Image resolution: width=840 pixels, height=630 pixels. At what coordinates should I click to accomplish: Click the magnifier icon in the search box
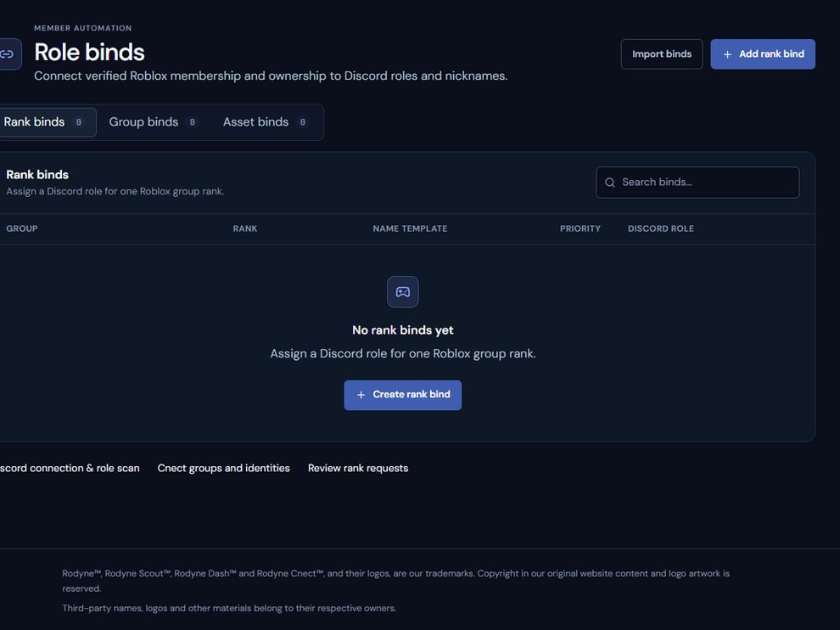tap(610, 183)
